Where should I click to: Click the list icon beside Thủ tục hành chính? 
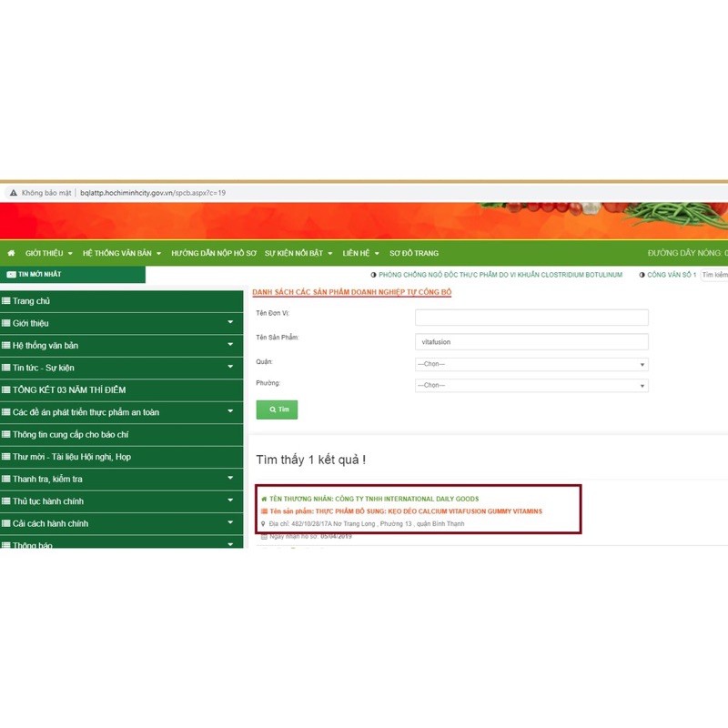coord(6,501)
